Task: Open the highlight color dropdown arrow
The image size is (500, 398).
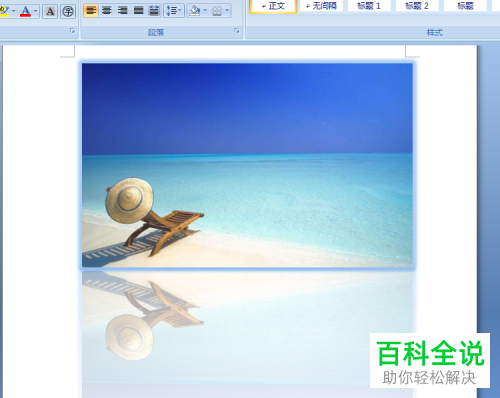Action: 13,11
